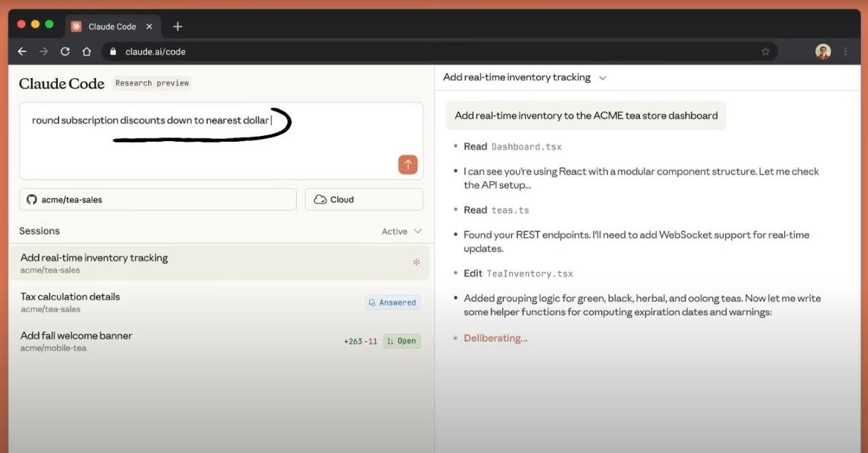Click the macOS yellow minimize button
The height and width of the screenshot is (453, 868).
35,24
